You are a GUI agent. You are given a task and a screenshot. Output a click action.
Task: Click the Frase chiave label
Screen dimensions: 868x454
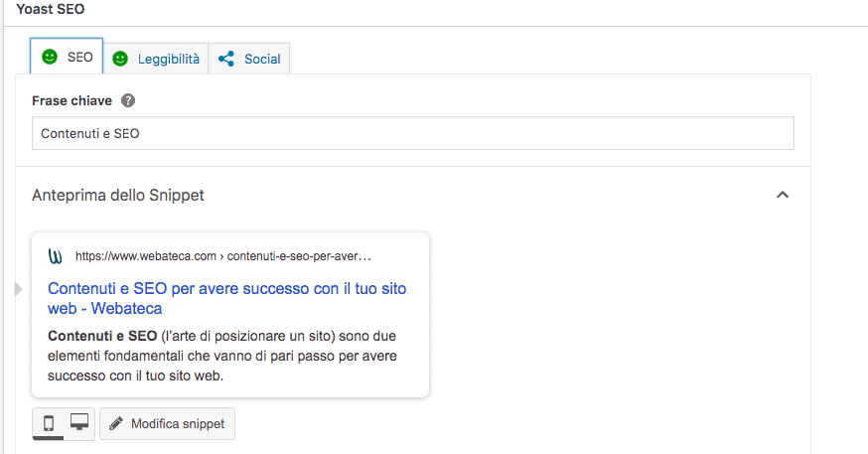click(x=72, y=100)
